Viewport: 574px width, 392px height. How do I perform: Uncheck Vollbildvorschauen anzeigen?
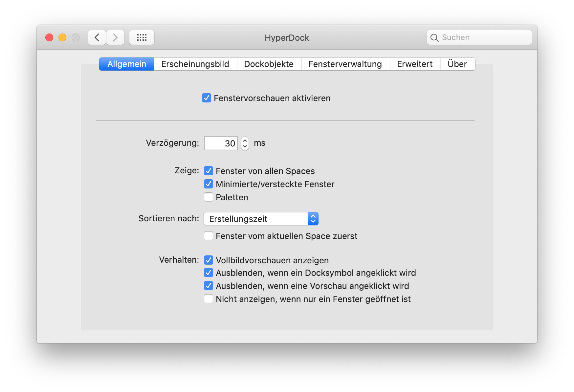[x=209, y=260]
